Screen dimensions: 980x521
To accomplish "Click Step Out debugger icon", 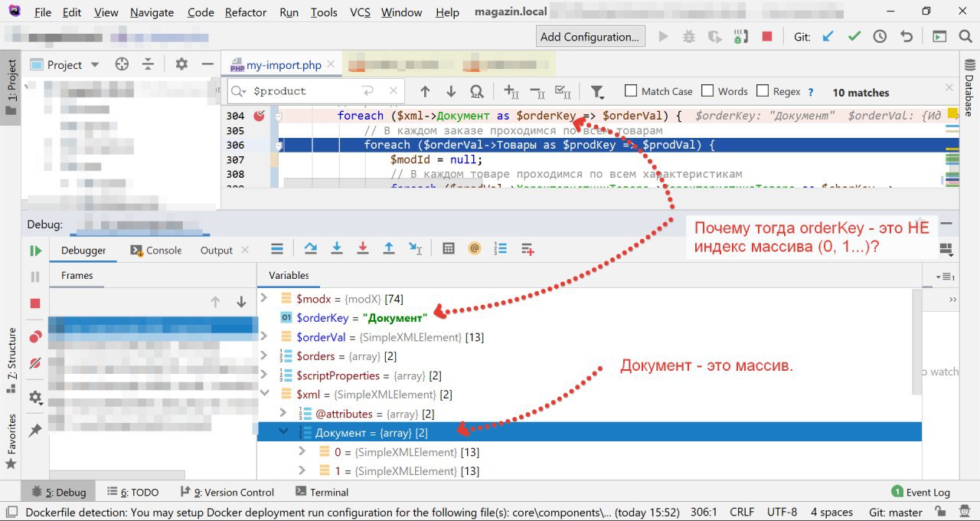I will pos(389,248).
